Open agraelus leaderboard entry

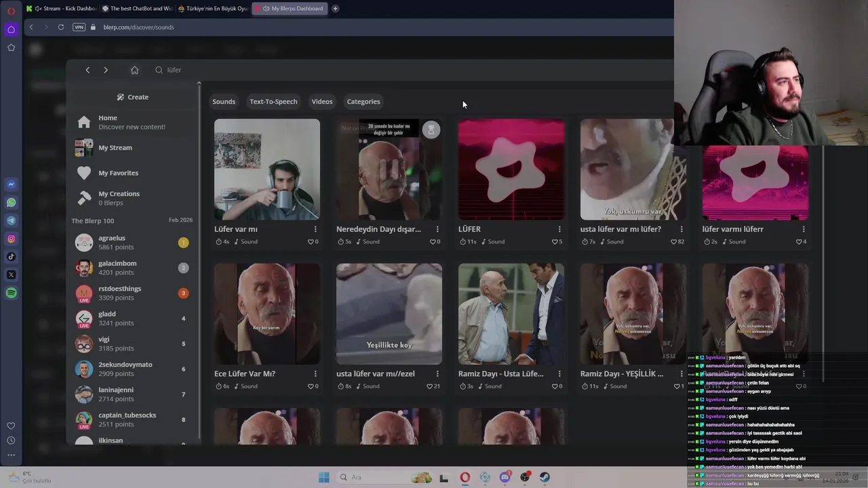132,243
